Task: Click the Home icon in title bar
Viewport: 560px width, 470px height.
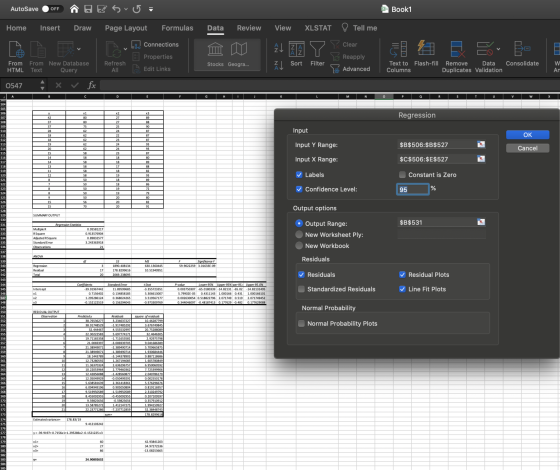Action: coord(74,9)
